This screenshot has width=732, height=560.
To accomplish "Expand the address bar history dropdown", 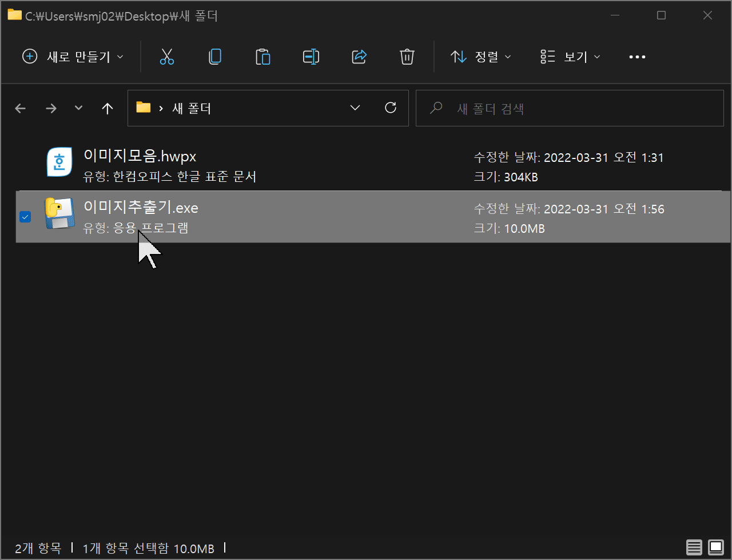I will click(355, 108).
